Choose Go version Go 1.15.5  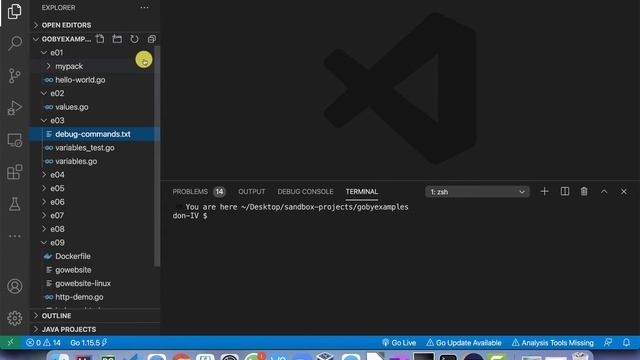[x=89, y=343]
